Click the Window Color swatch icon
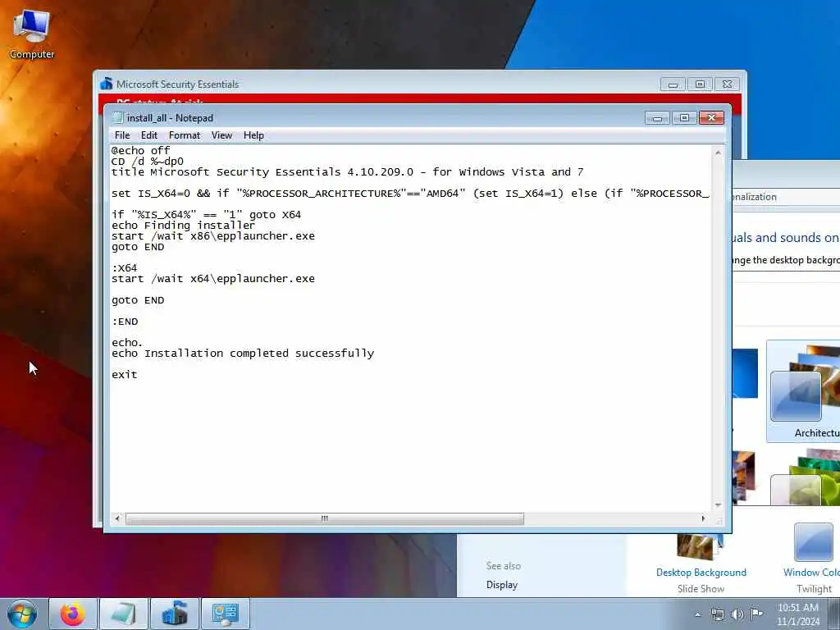The height and width of the screenshot is (630, 840). point(813,542)
